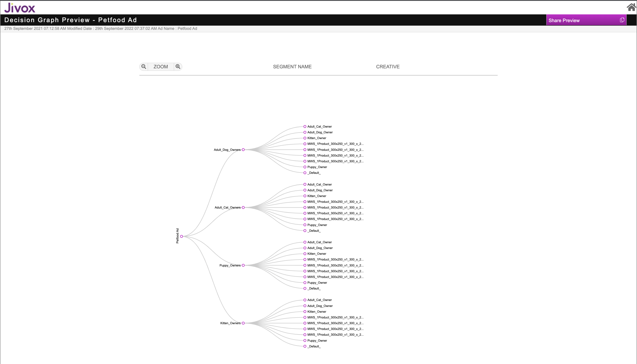Collapse the Adult_Dog_Owners segment node
This screenshot has width=637, height=364.
243,150
